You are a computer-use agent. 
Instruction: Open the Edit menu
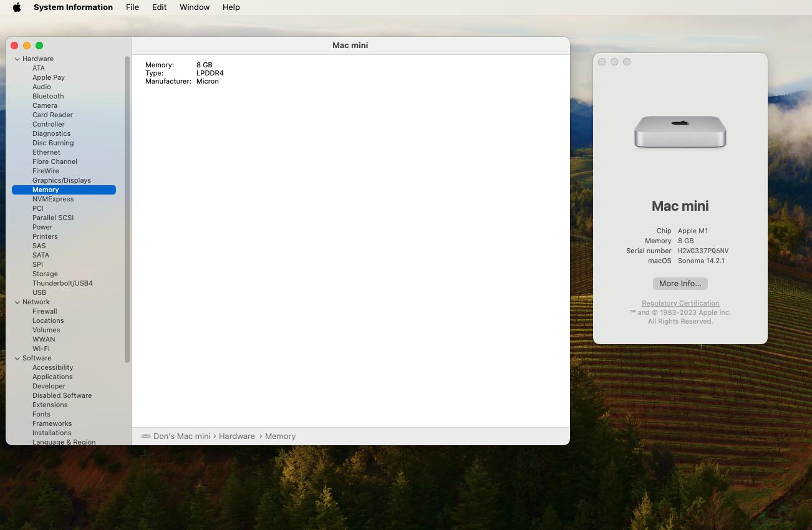click(x=159, y=7)
